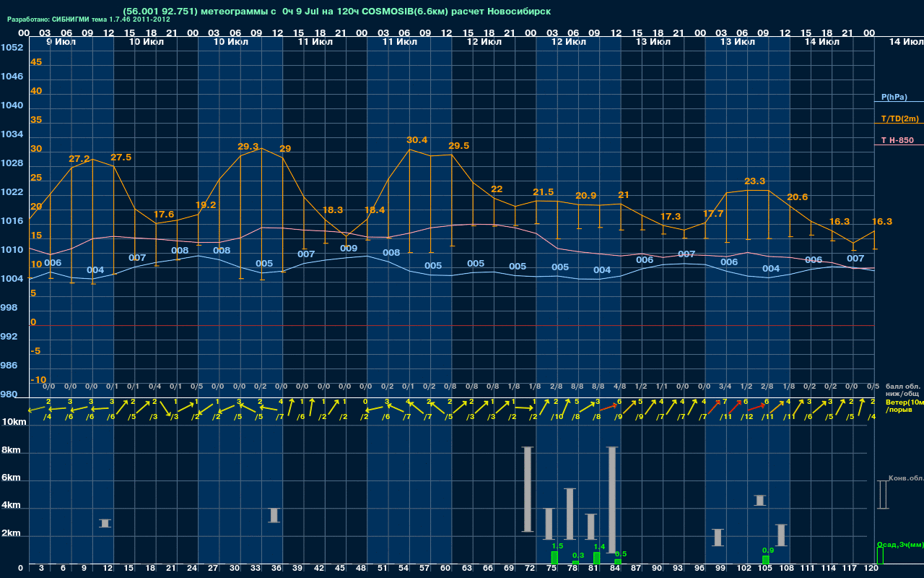Click the 980 pressure axis label

pyautogui.click(x=9, y=394)
